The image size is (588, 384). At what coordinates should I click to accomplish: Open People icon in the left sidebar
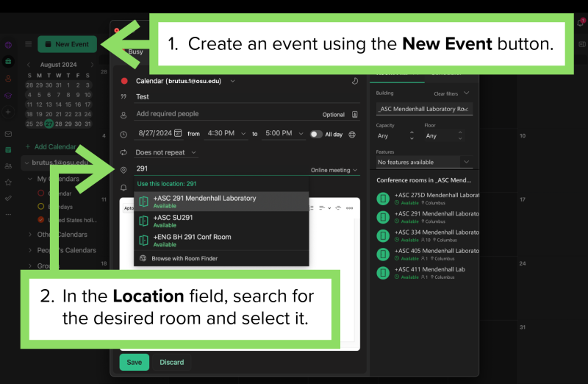coord(8,166)
